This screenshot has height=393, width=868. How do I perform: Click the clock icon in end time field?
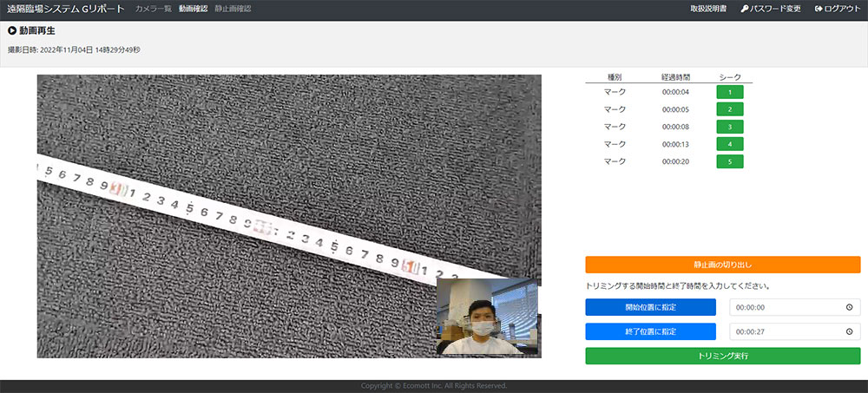[x=849, y=332]
